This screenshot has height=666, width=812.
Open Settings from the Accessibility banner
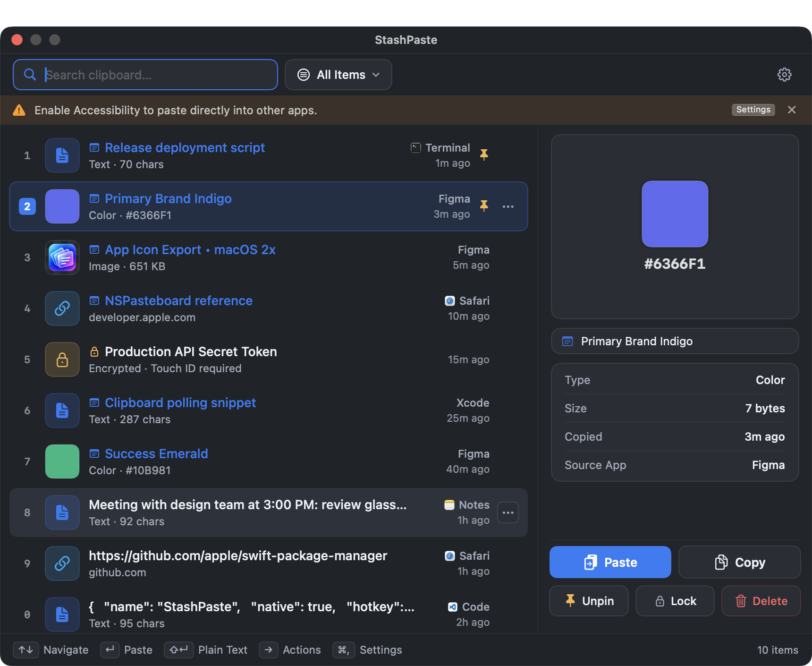[x=753, y=110]
